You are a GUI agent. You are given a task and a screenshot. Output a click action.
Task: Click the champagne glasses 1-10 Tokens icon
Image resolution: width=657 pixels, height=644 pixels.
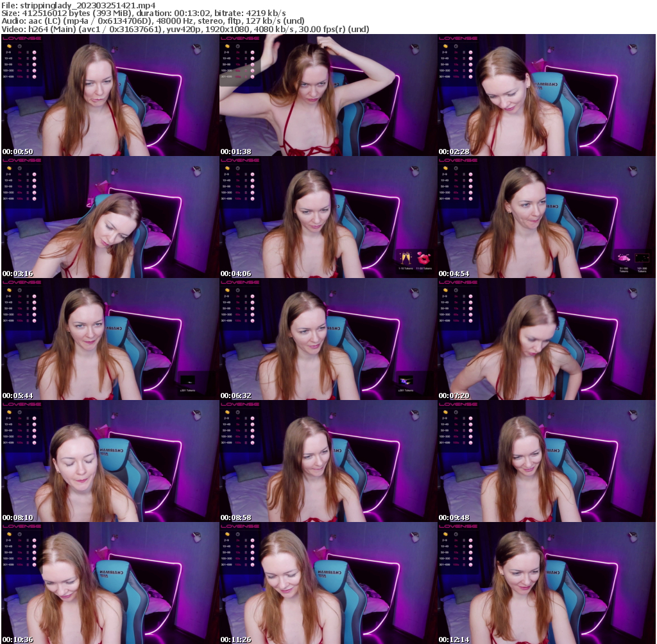[405, 258]
